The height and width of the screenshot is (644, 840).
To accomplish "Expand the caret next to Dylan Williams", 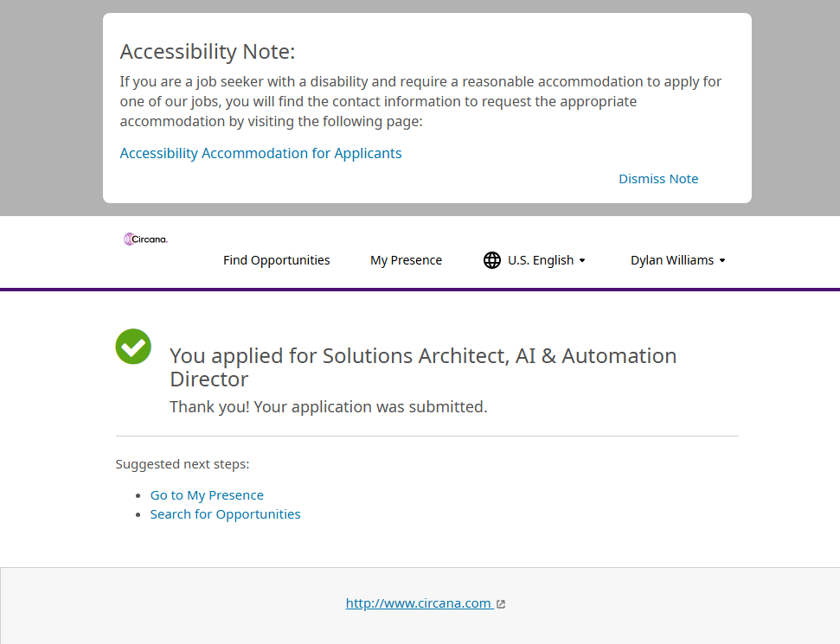I will (x=722, y=260).
